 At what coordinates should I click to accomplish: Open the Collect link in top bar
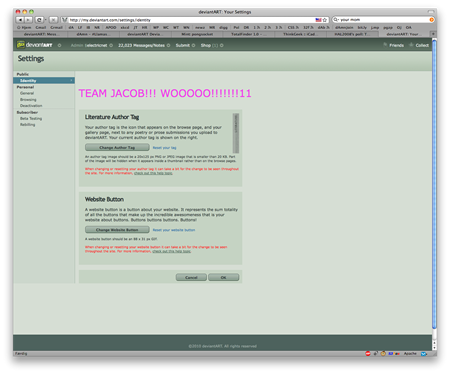click(422, 45)
